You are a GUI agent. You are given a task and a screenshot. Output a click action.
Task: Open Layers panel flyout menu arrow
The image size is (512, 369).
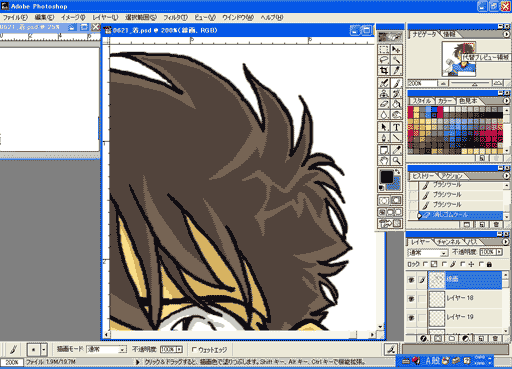click(x=506, y=242)
